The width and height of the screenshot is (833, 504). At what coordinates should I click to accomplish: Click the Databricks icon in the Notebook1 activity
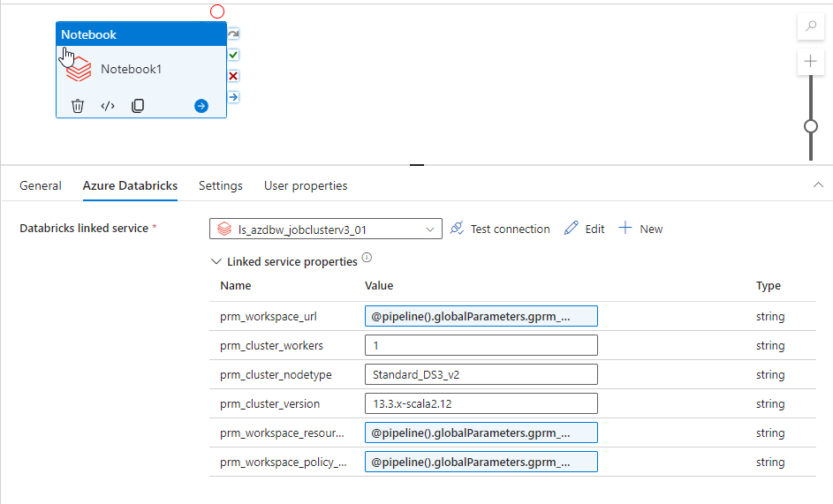[79, 69]
